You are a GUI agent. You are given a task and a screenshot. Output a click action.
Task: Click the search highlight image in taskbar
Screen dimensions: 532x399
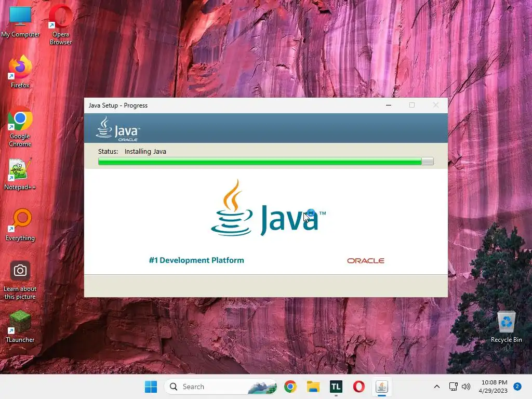coord(262,387)
